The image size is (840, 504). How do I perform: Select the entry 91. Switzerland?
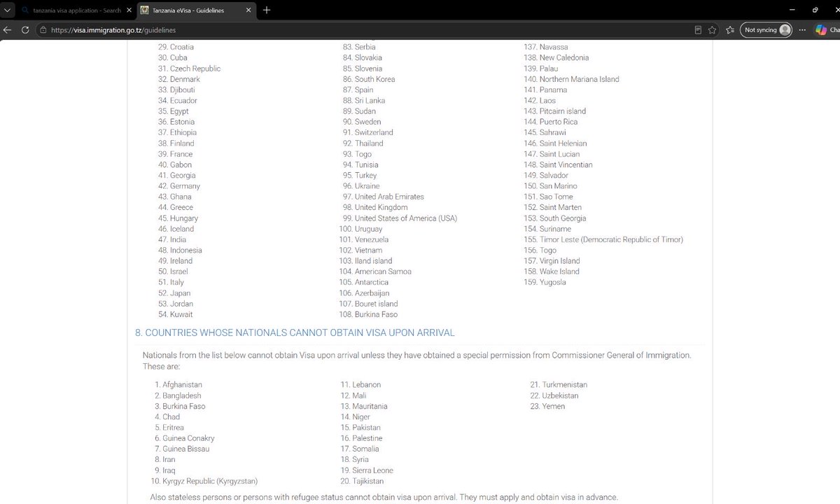point(368,132)
